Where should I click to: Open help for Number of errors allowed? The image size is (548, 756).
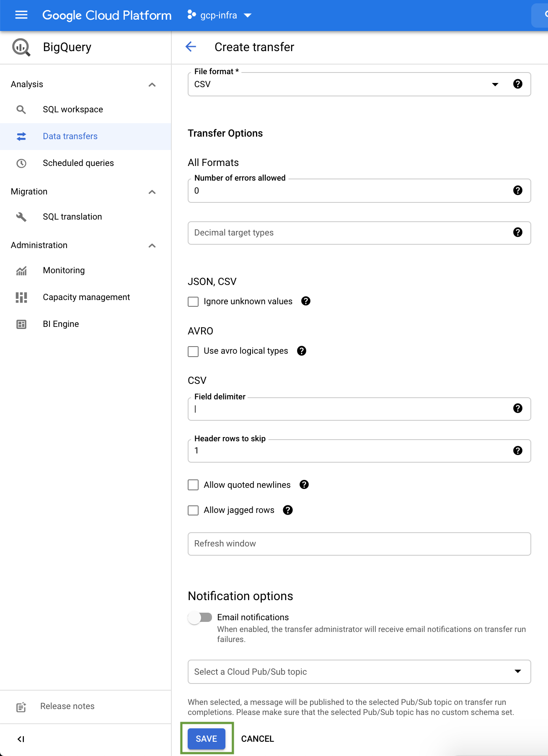518,190
